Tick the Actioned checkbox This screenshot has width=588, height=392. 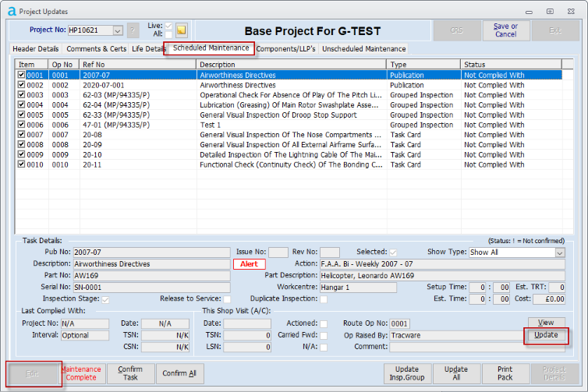(324, 323)
